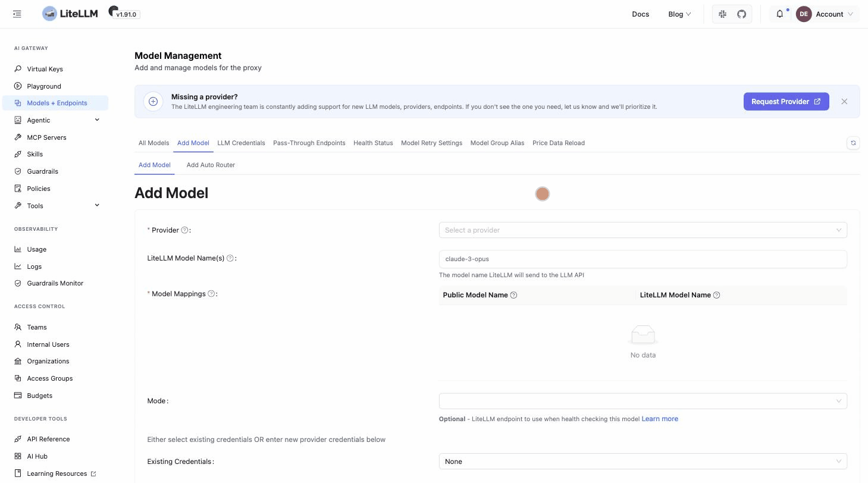Dismiss the Missing a provider banner
868x483 pixels.
pyautogui.click(x=844, y=102)
